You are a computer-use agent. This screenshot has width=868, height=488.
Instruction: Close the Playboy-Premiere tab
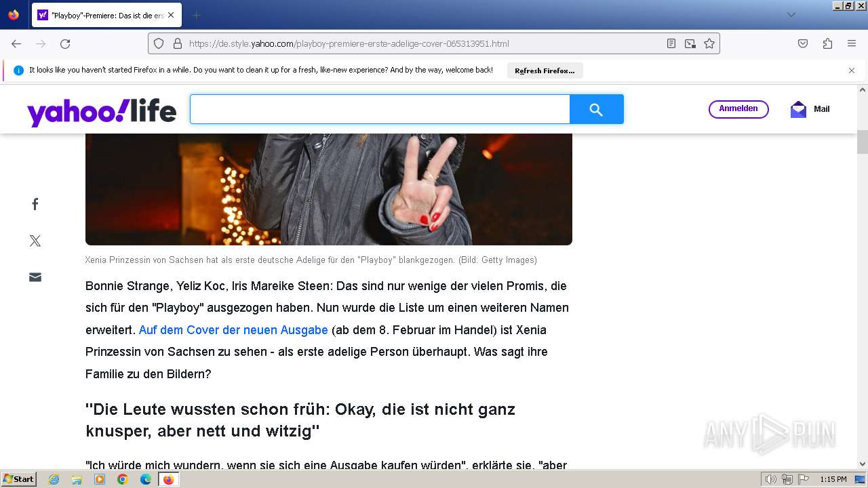tap(171, 15)
